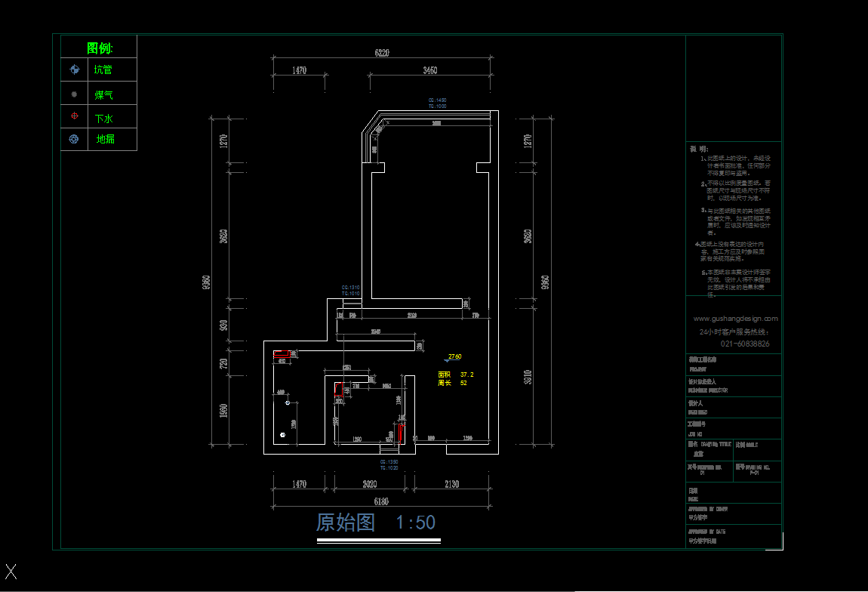Screen dimensions: 868x592
Task: Select the 6180 bottom overall dimension
Action: 383,501
